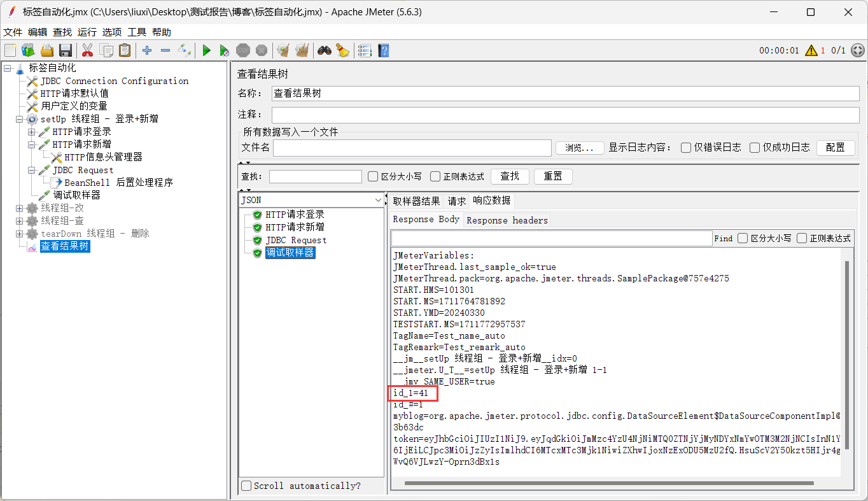Image resolution: width=868 pixels, height=501 pixels.
Task: Switch to the 取样器结果 tab
Action: [416, 201]
